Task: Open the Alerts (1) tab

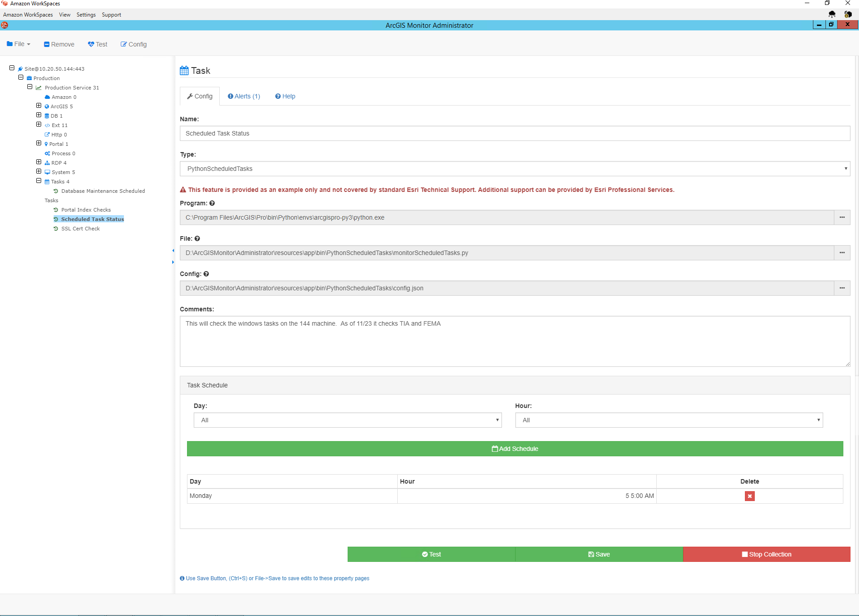Action: click(244, 96)
